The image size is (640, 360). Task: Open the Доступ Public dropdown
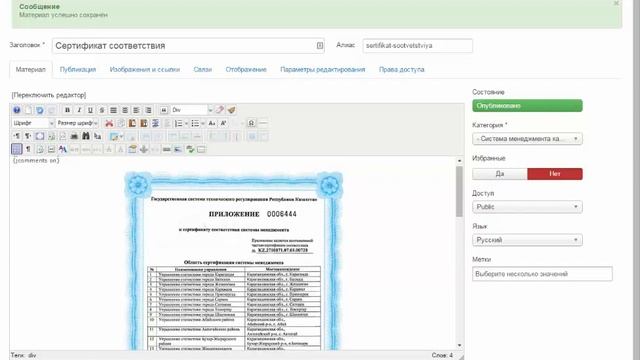[527, 207]
